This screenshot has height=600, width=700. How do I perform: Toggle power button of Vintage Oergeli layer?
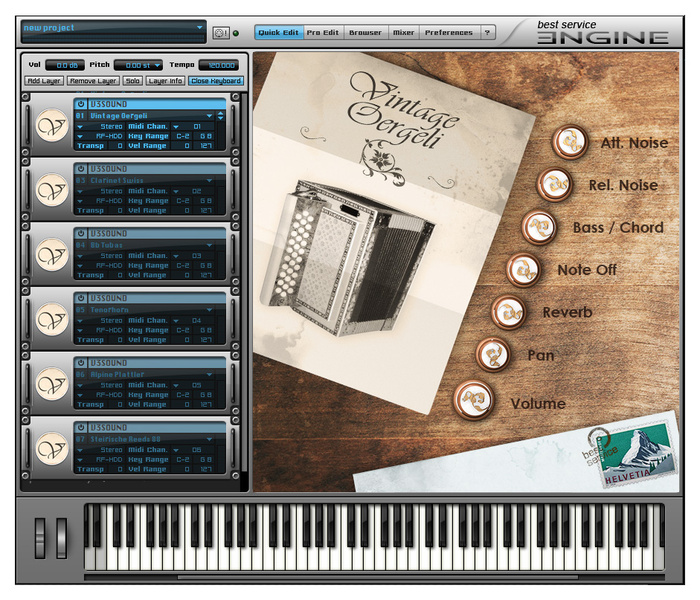81,104
